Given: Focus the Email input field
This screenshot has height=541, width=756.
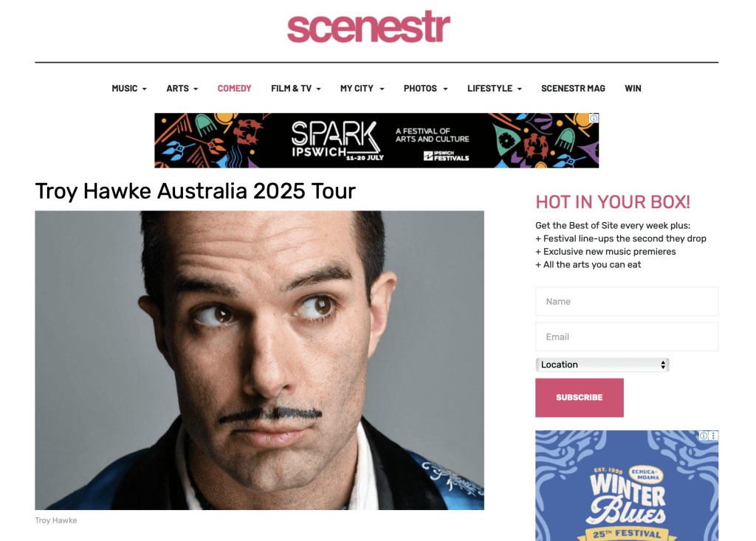Looking at the screenshot, I should (626, 337).
